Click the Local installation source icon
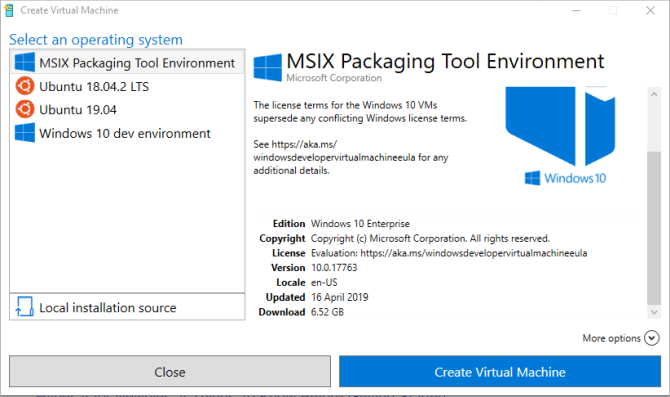The width and height of the screenshot is (670, 397). [24, 307]
